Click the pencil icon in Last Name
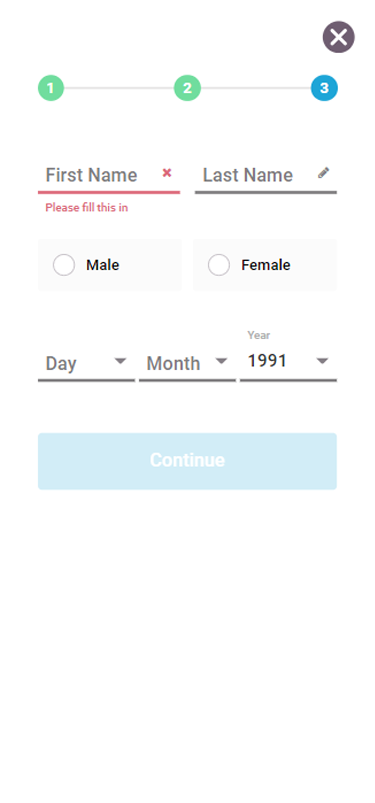The width and height of the screenshot is (375, 803). point(323,173)
